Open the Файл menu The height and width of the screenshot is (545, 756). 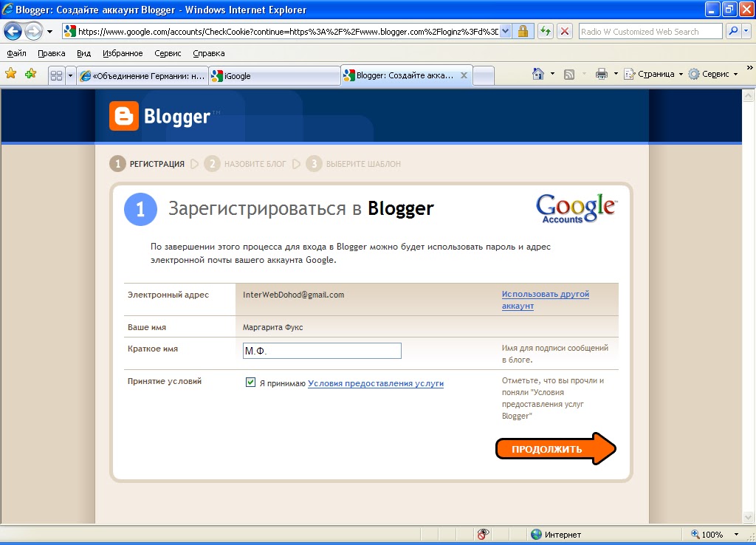pos(17,53)
